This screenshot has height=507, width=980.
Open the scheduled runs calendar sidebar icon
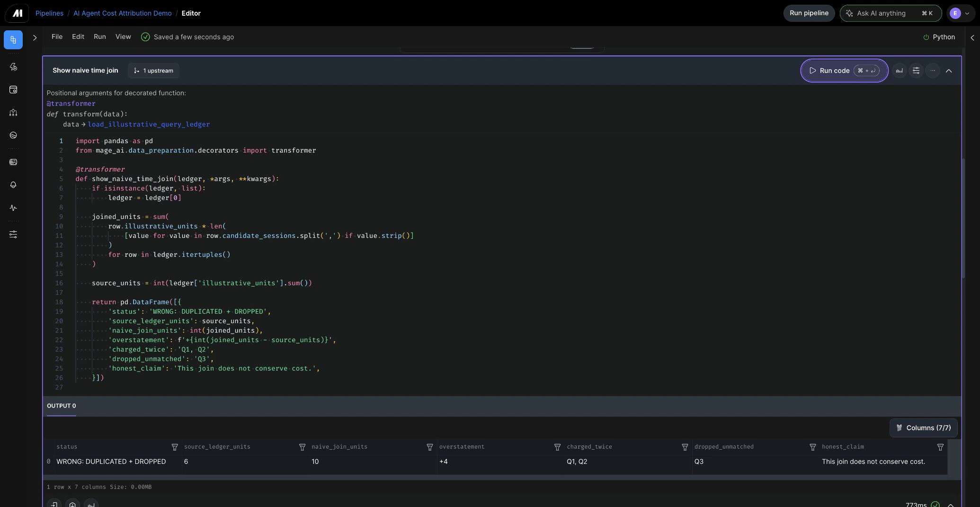[x=13, y=90]
